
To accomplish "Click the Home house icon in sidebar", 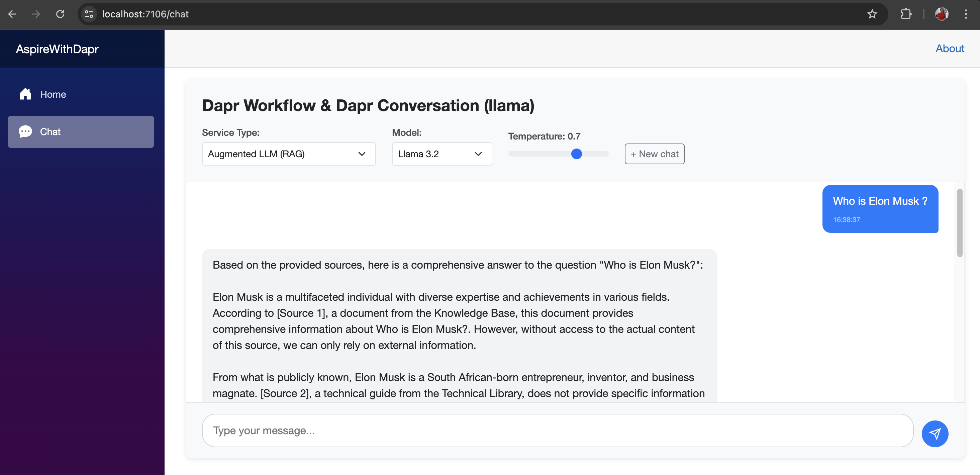I will pyautogui.click(x=25, y=94).
